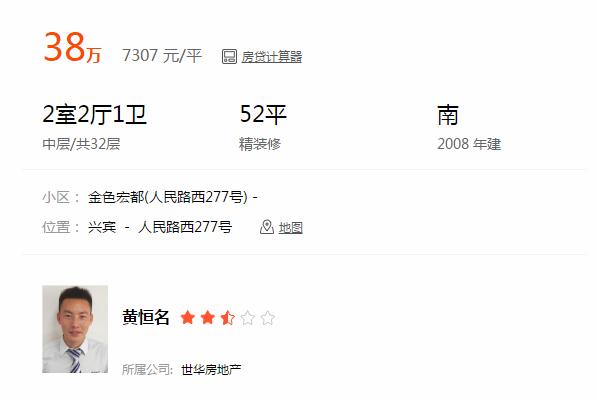The width and height of the screenshot is (597, 400).
Task: Click the 人民路西277号 location link
Action: [x=185, y=227]
